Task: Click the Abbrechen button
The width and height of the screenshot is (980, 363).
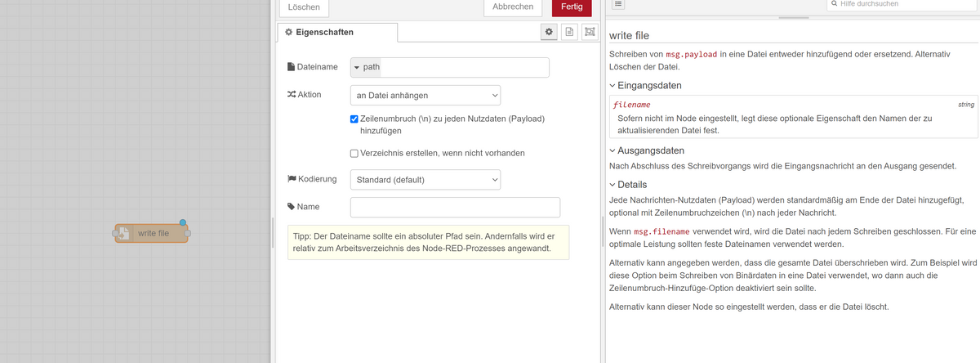Action: 514,7
